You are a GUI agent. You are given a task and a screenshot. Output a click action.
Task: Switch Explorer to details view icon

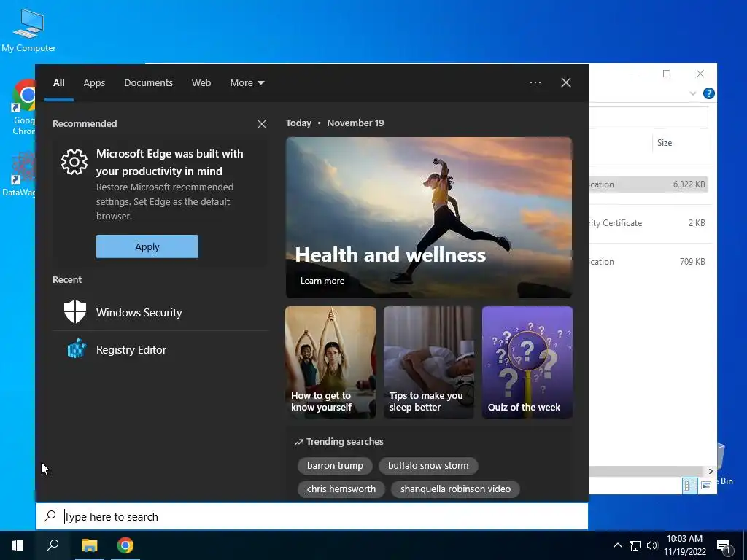point(690,485)
